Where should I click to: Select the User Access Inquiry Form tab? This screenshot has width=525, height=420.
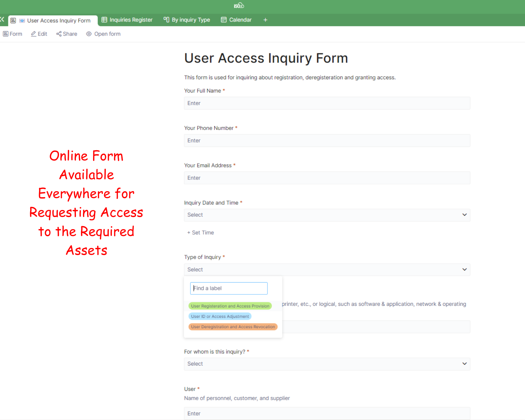58,20
